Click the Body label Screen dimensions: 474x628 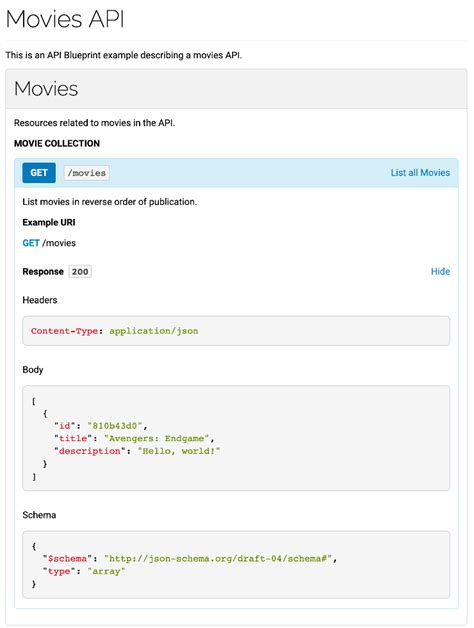(33, 370)
